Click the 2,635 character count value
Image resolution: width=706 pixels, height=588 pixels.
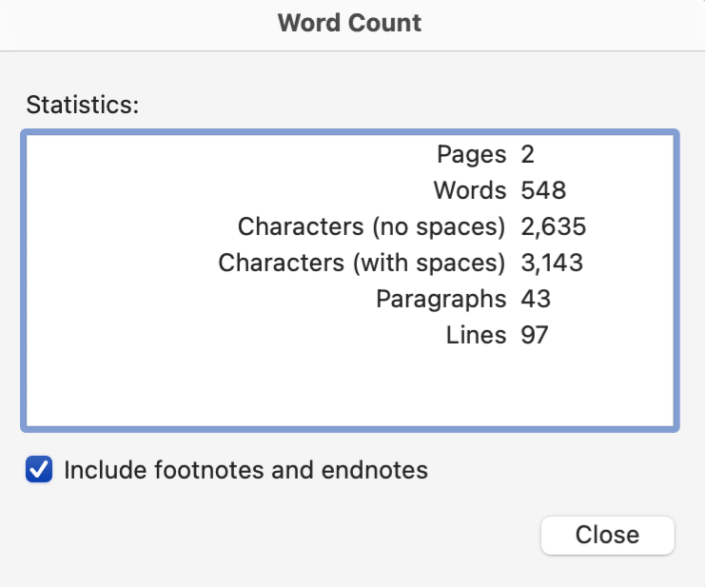click(x=553, y=226)
